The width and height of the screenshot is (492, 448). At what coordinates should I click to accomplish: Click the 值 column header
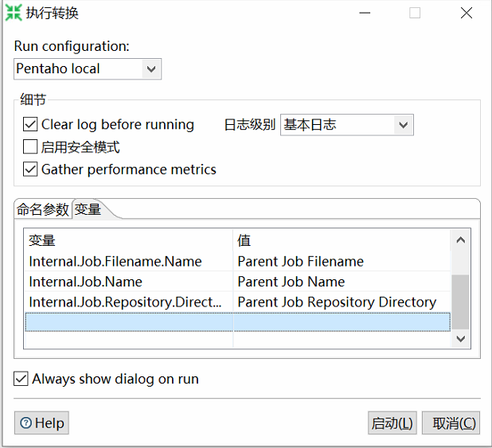point(342,240)
